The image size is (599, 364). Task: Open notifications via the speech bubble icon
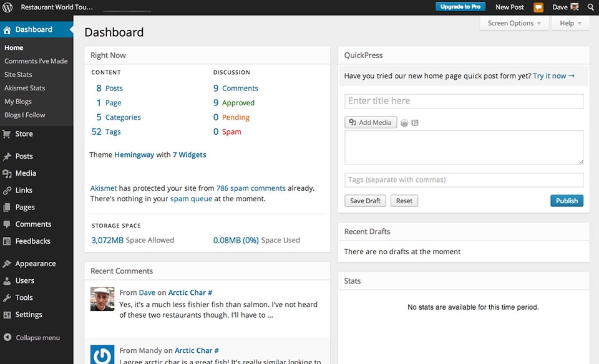(x=538, y=7)
